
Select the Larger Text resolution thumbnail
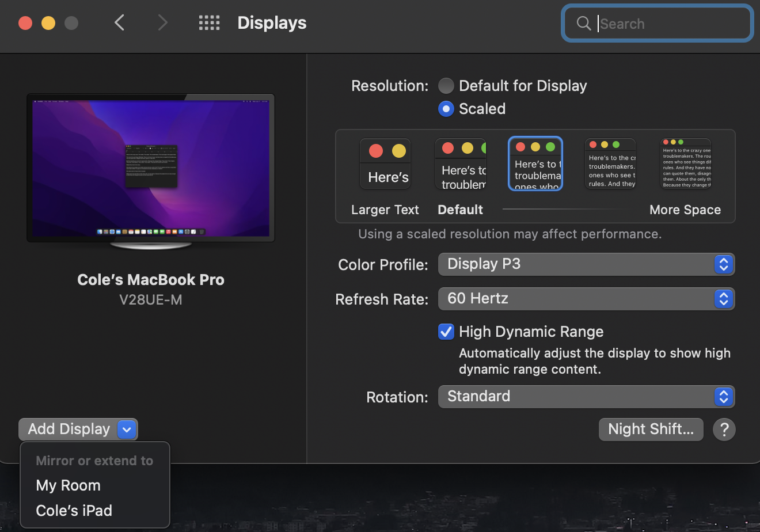[385, 165]
